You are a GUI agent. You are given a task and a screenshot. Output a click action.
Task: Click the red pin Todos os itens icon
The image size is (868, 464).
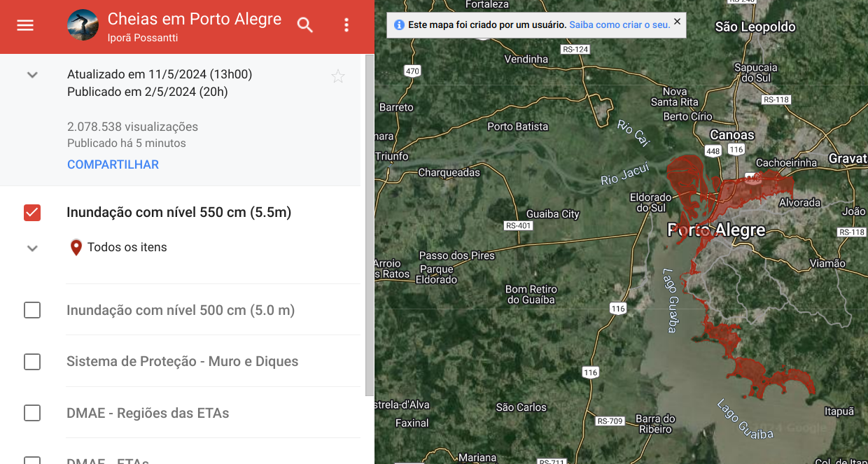click(x=76, y=247)
